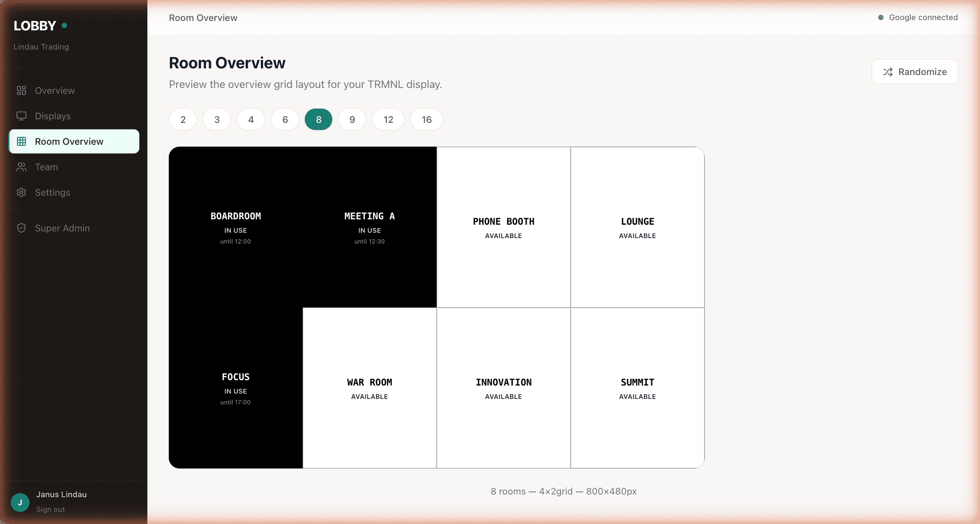Click the Displays monitor icon
980x524 pixels.
point(21,116)
